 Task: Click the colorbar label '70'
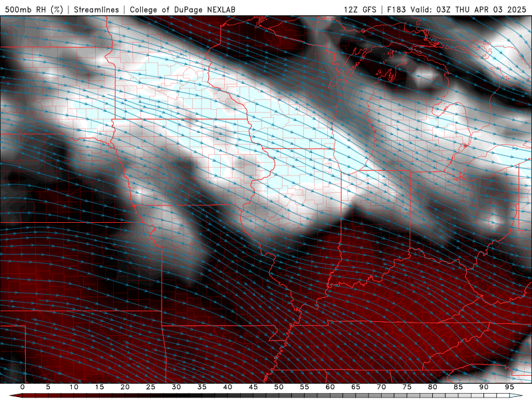coord(381,387)
